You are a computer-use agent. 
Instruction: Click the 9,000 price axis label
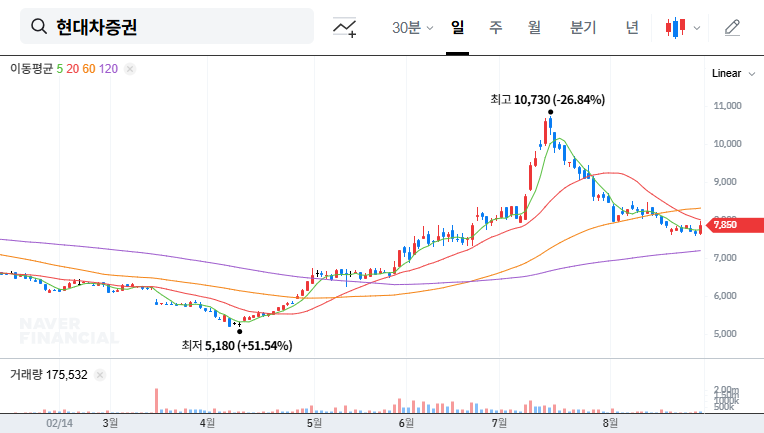727,182
